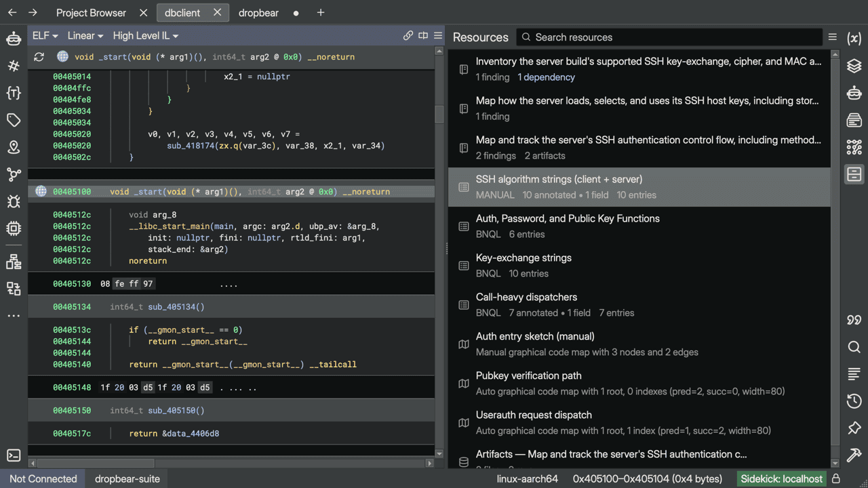
Task: Open the hammer build icon
Action: point(854,455)
